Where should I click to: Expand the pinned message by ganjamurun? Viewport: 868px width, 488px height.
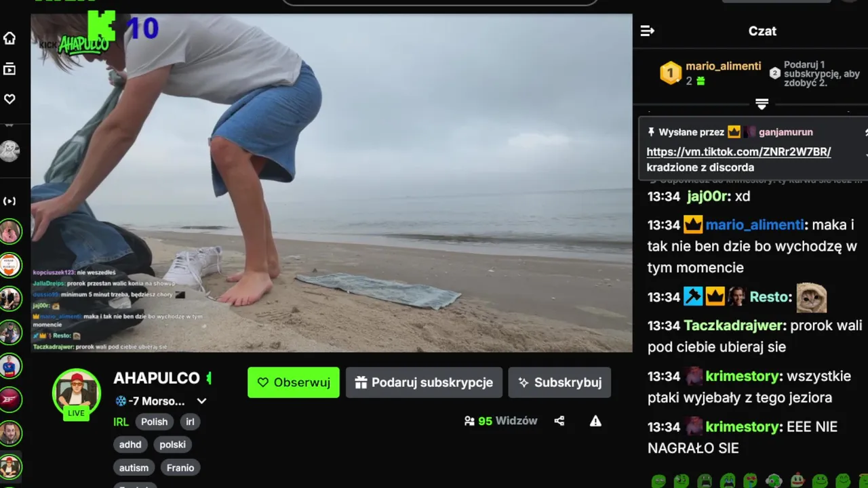(x=866, y=132)
